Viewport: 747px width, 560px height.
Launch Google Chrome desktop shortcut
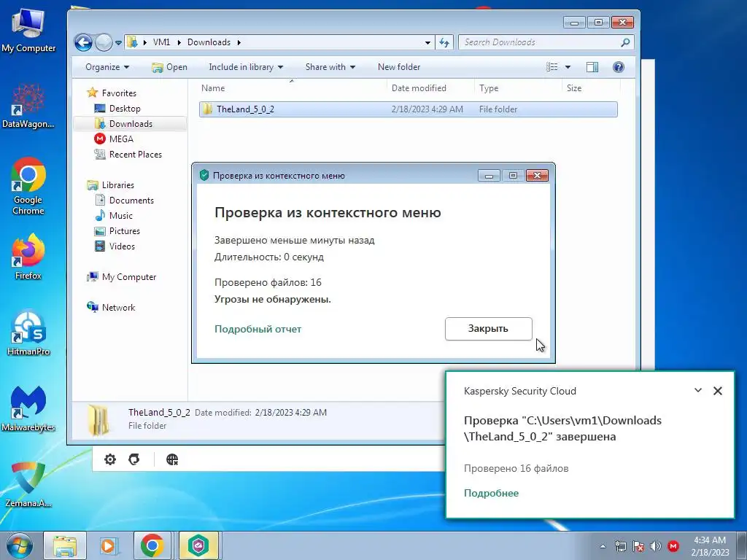28,186
